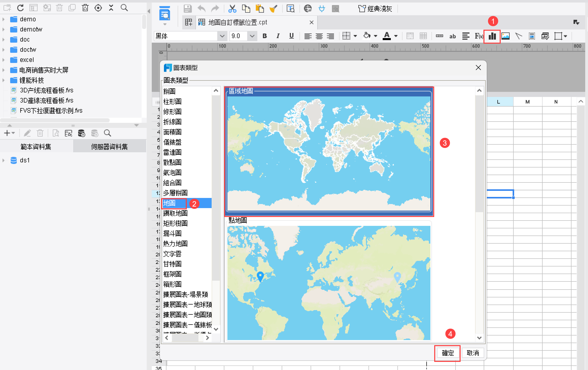Expand the demo folder
This screenshot has height=370, width=588.
click(x=4, y=19)
